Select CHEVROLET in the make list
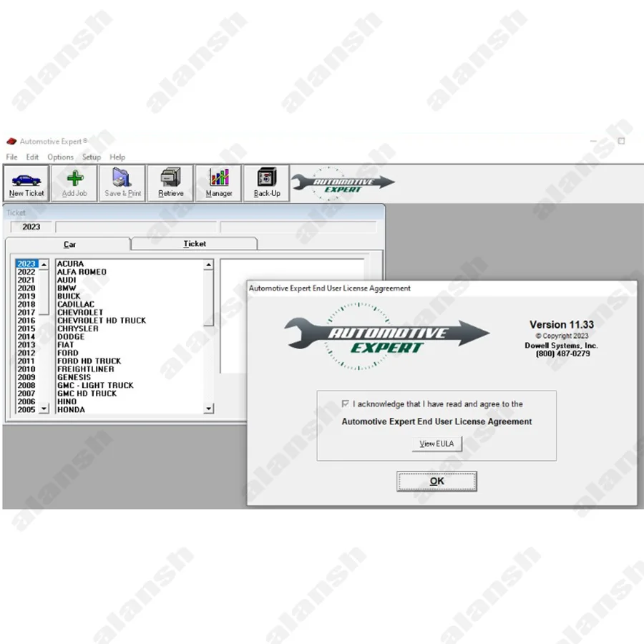The image size is (644, 644). [80, 313]
